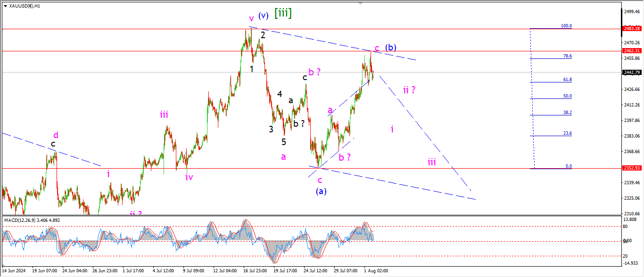This screenshot has width=644, height=277.
Task: Click the magenta "ii ?" label beside projection line
Action: (409, 90)
